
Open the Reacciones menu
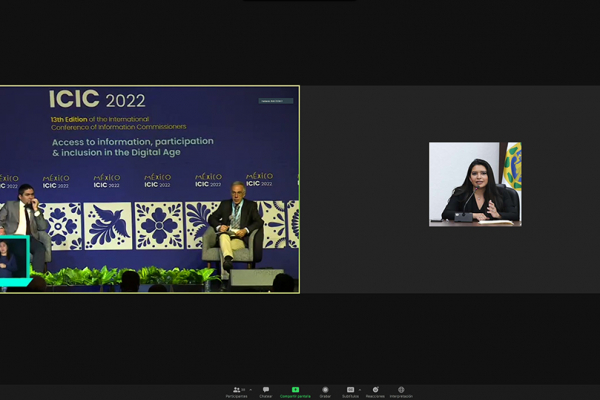coord(375,392)
